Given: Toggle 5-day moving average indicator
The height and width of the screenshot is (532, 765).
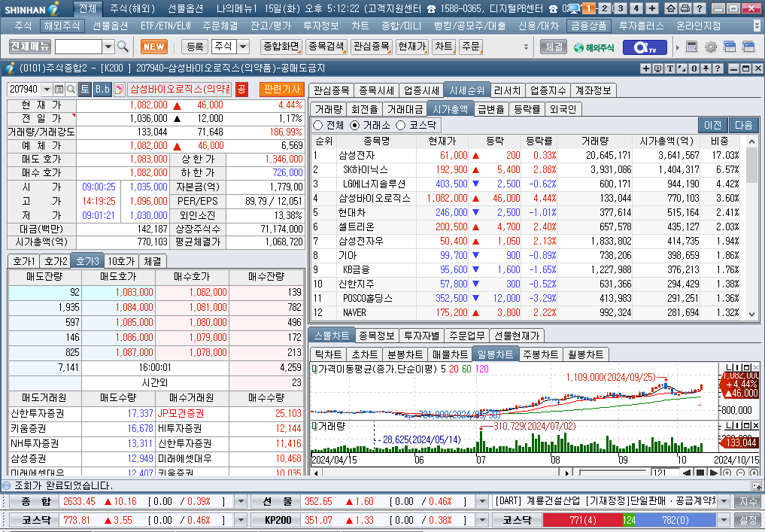Looking at the screenshot, I should click(x=444, y=369).
